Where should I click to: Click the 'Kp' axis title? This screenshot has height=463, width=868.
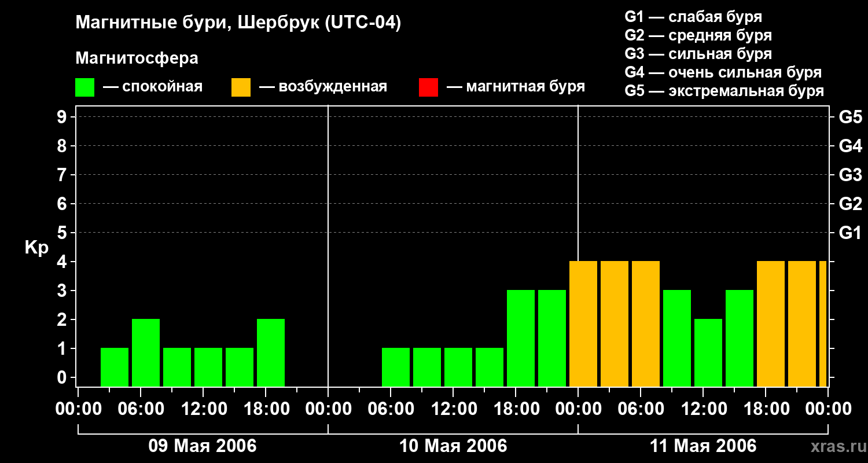[x=36, y=248]
